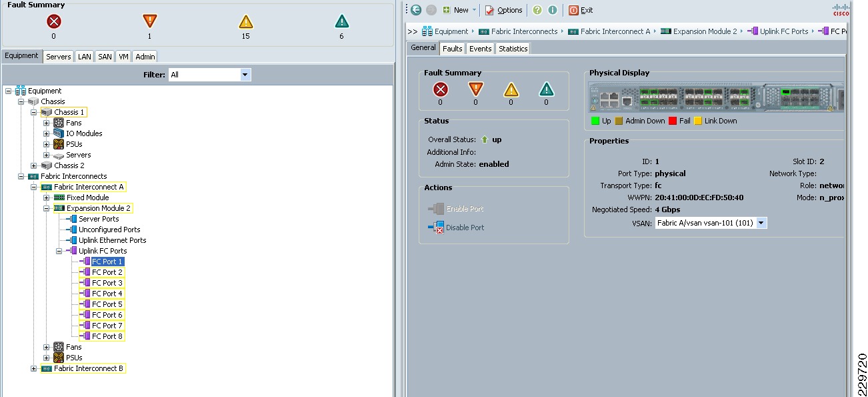
Task: Click the Options toolbar button
Action: pyautogui.click(x=503, y=10)
